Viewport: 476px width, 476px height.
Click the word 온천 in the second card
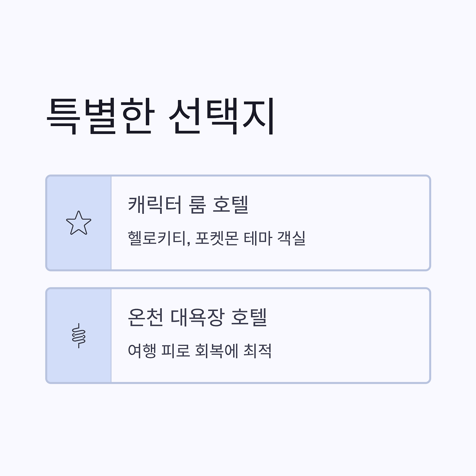point(145,317)
